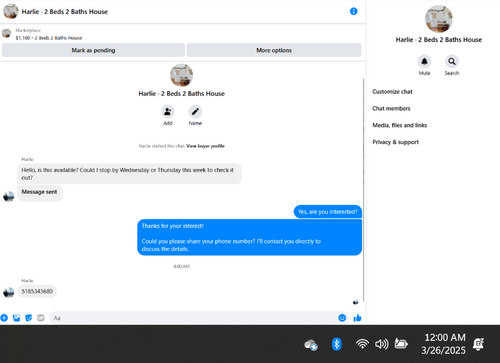Open more actions plus icon in composer
Viewport: 500px width, 363px height.
pos(4,318)
